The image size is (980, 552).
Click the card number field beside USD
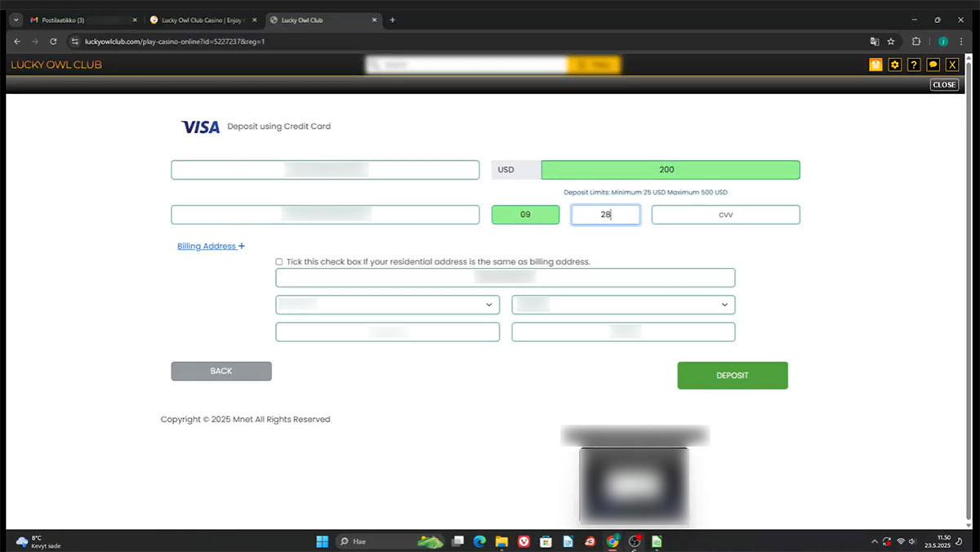pyautogui.click(x=325, y=170)
